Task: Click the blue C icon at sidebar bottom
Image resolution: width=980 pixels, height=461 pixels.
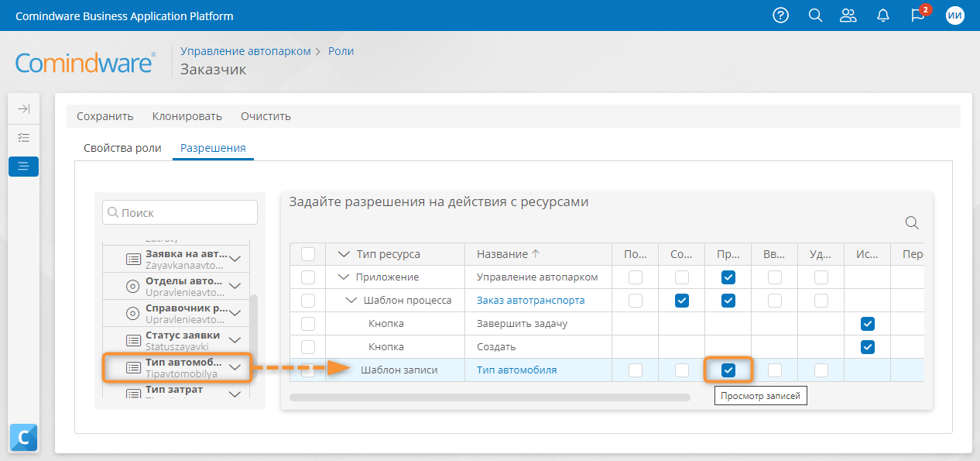Action: pyautogui.click(x=23, y=438)
